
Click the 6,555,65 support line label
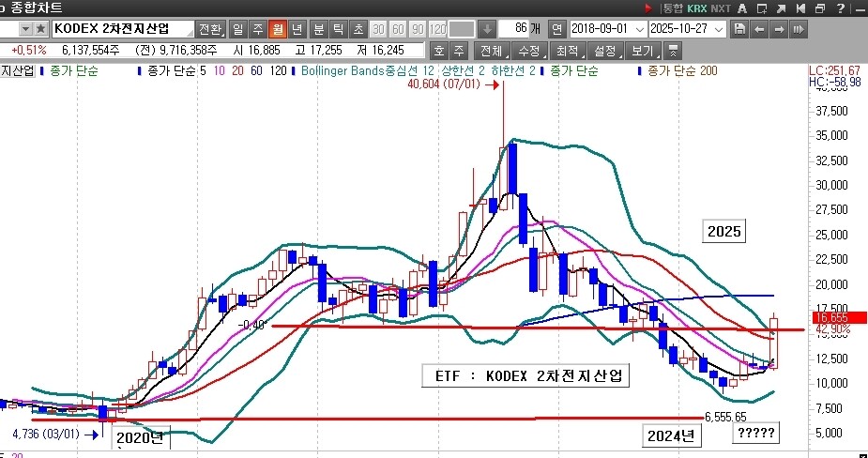(725, 417)
